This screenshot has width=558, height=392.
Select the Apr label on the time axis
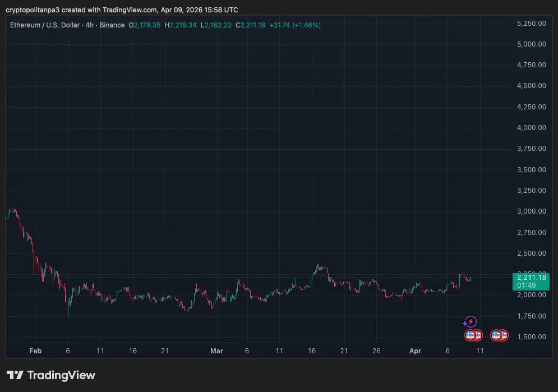click(416, 351)
